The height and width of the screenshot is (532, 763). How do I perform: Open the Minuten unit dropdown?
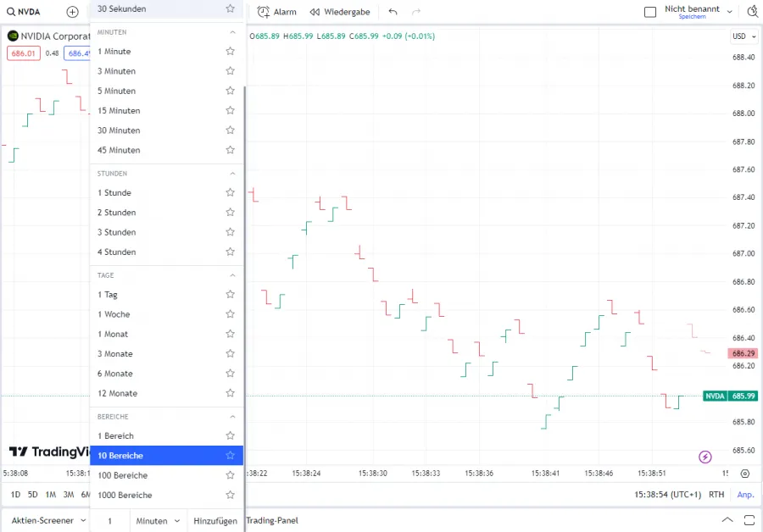click(159, 521)
